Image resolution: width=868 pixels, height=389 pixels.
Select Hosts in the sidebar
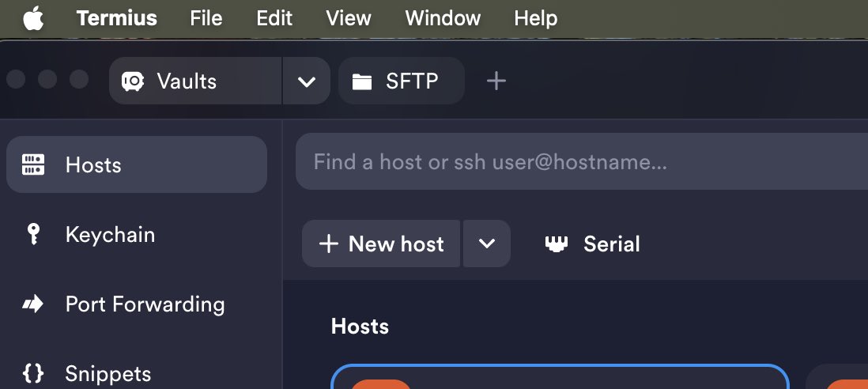(x=137, y=164)
